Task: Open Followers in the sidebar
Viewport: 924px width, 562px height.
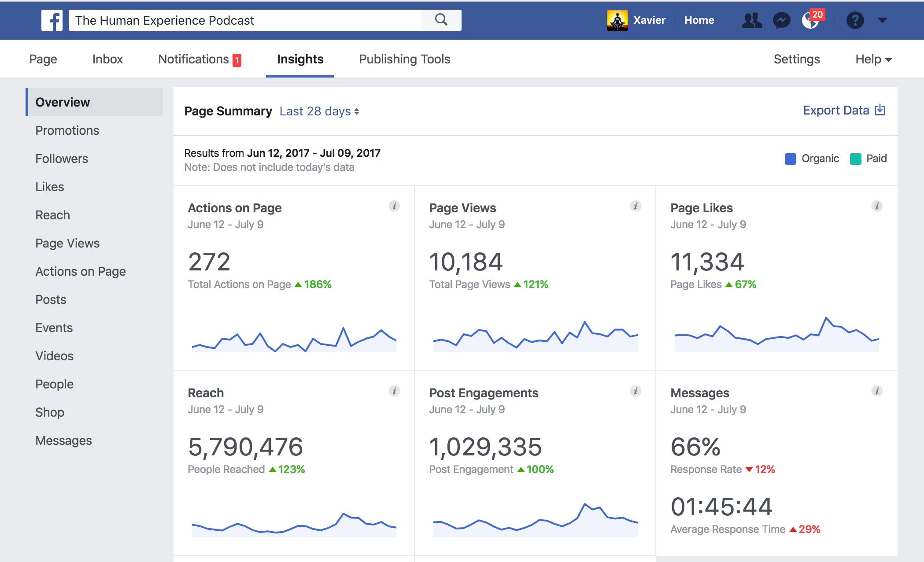Action: pyautogui.click(x=62, y=159)
